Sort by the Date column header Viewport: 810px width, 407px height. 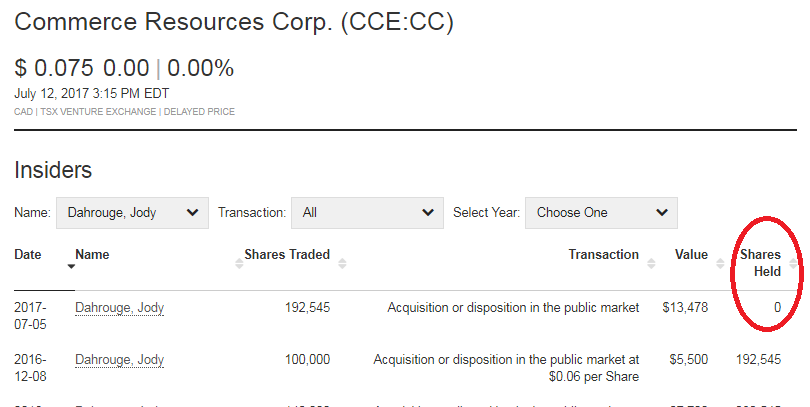pyautogui.click(x=28, y=255)
